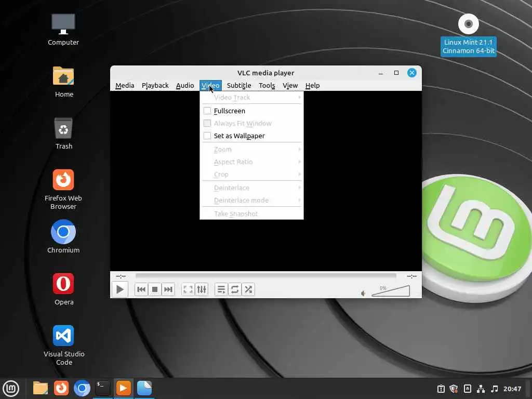Check the Fullscreen checkbox in Video menu
The image size is (532, 399).
(207, 111)
